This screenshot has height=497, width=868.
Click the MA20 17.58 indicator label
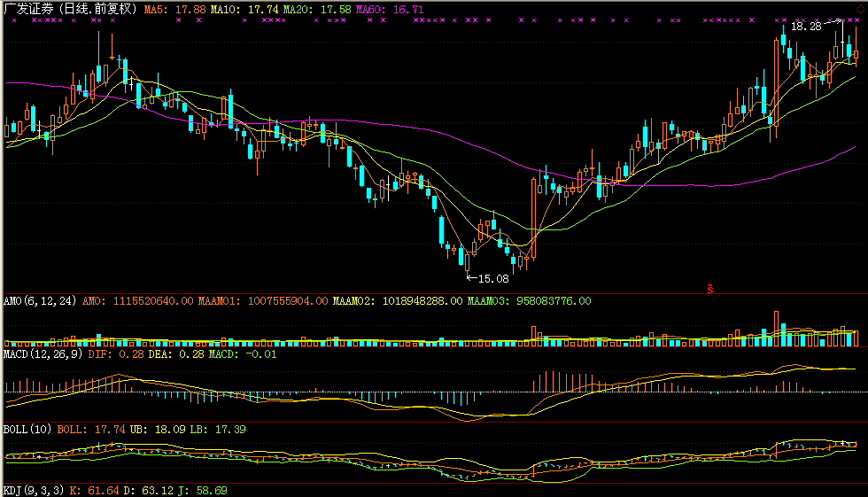pyautogui.click(x=305, y=8)
